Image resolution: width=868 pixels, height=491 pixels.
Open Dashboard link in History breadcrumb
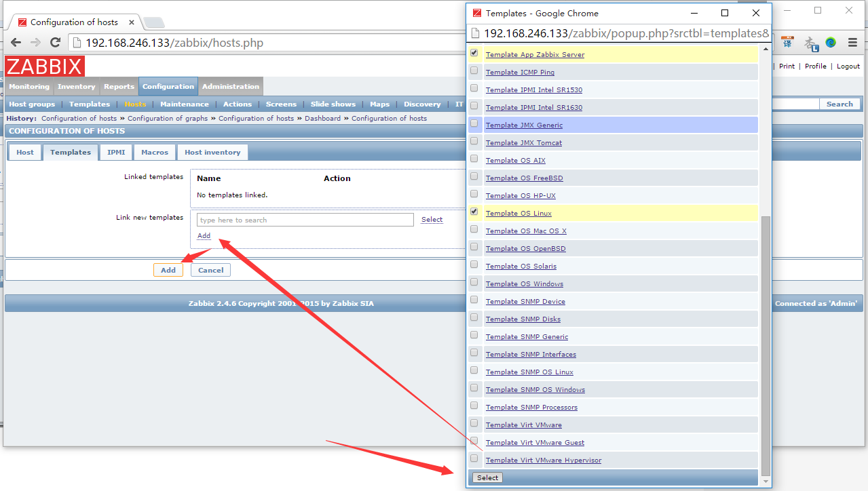tap(322, 119)
